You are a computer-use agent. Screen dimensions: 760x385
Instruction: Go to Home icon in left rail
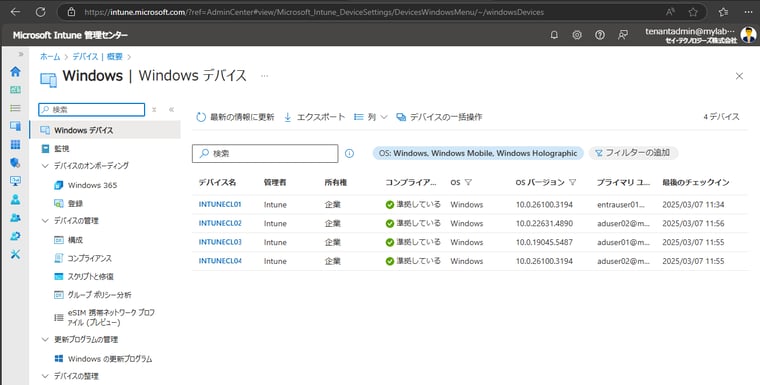point(16,72)
